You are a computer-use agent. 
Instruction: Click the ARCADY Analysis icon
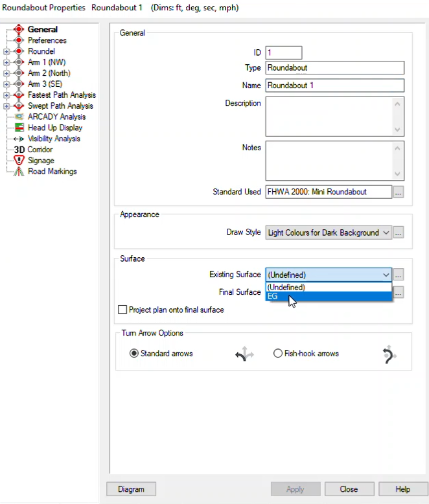(19, 117)
